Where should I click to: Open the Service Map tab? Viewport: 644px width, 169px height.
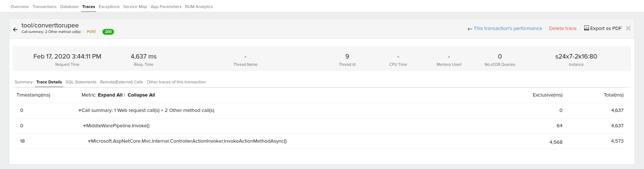[135, 7]
